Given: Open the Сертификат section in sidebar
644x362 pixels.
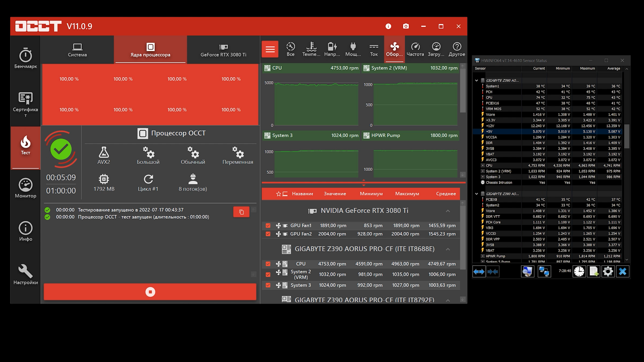Looking at the screenshot, I should [25, 105].
